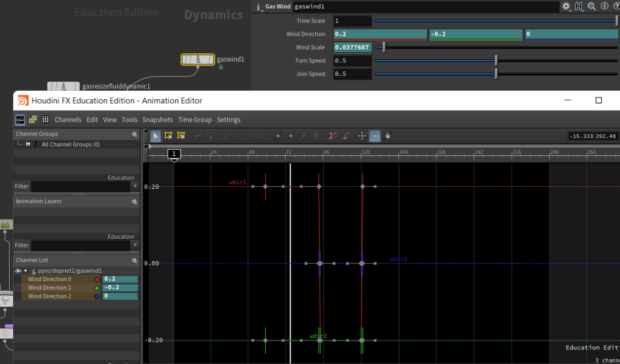Image resolution: width=620 pixels, height=364 pixels.
Task: Click the stretch curves vertical arrow icon
Action: click(x=332, y=136)
